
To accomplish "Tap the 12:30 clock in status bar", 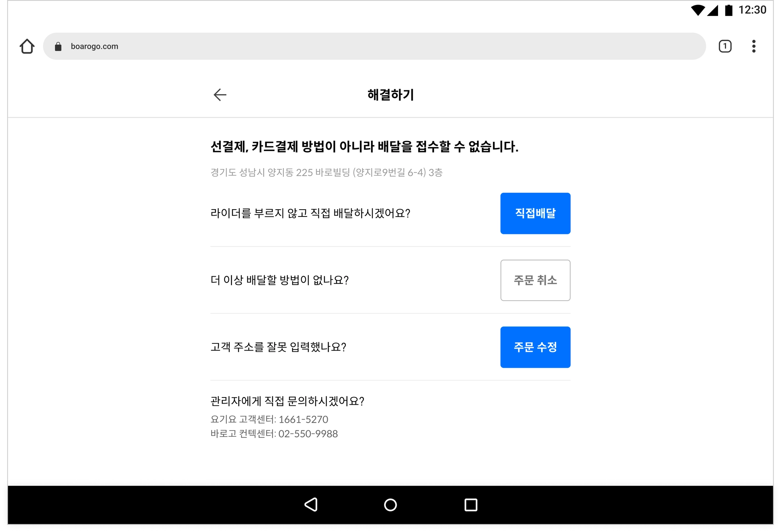I will point(752,10).
